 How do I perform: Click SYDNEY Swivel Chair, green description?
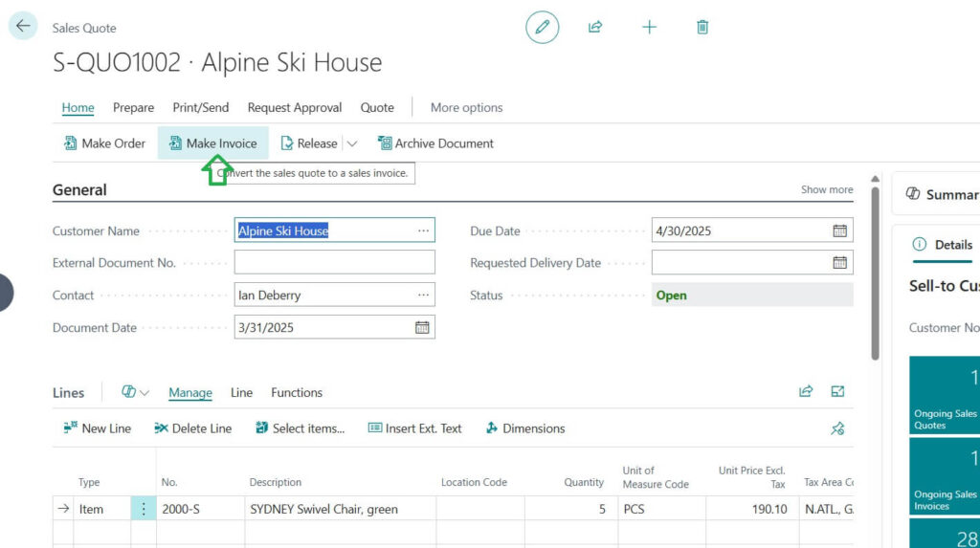coord(340,509)
